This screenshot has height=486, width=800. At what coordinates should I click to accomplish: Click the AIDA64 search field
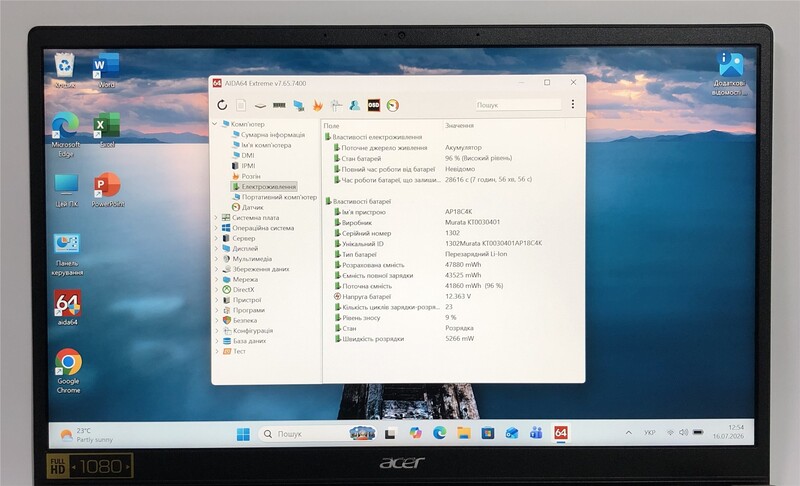(517, 105)
